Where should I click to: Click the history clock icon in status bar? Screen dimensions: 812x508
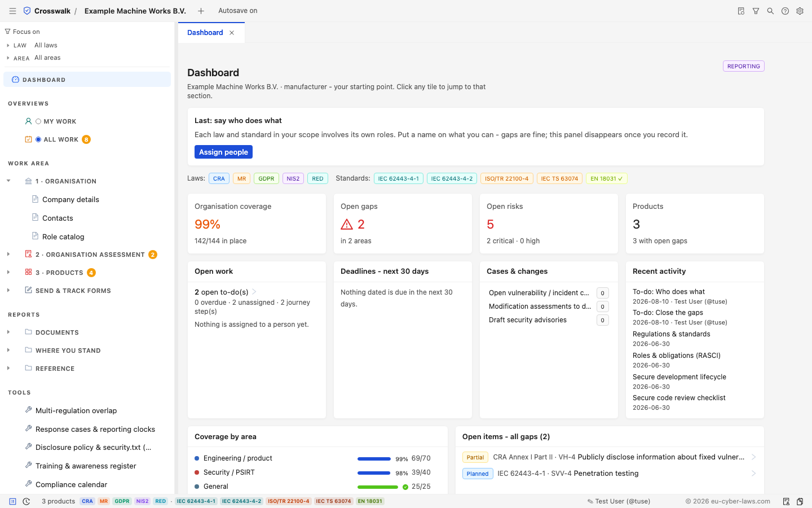coord(26,501)
